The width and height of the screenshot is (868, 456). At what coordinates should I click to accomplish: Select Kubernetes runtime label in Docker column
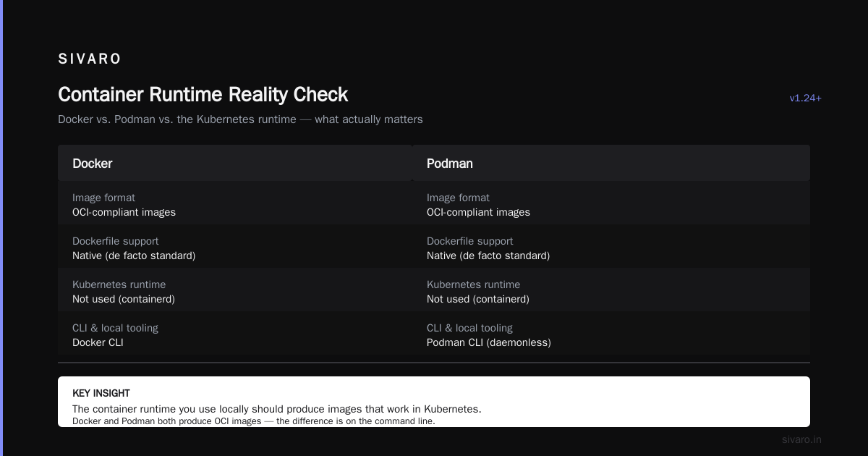[x=119, y=284]
